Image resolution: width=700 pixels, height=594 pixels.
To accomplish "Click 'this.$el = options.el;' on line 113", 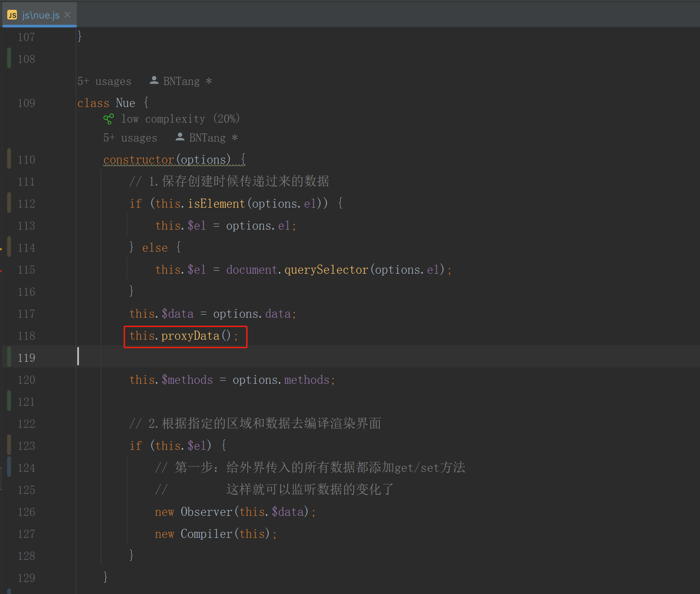I will click(226, 226).
